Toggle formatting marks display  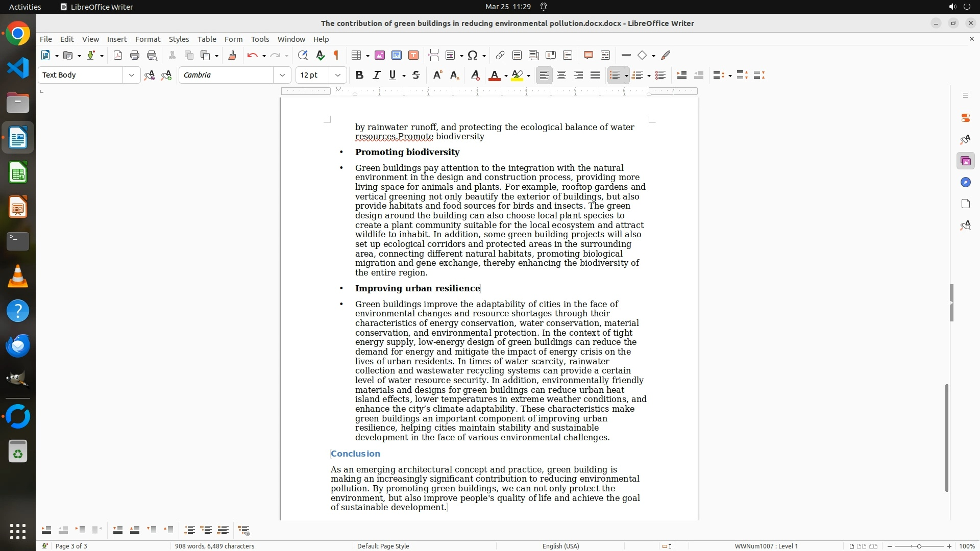tap(336, 55)
